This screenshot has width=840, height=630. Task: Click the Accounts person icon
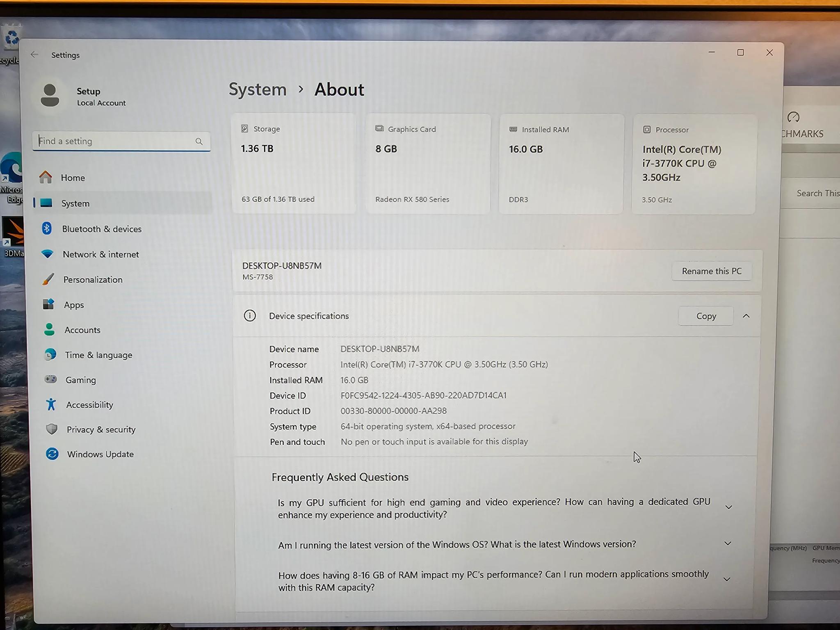click(49, 329)
